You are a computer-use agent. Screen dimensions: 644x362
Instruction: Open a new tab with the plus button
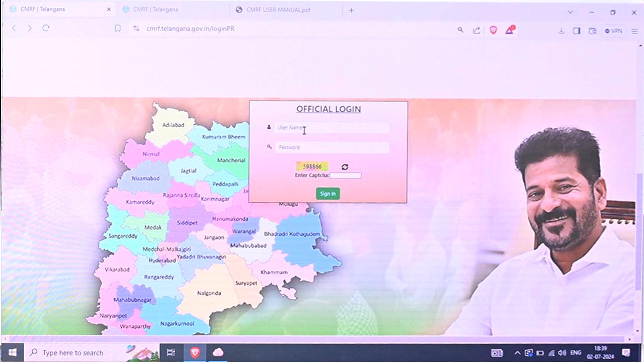coord(351,10)
